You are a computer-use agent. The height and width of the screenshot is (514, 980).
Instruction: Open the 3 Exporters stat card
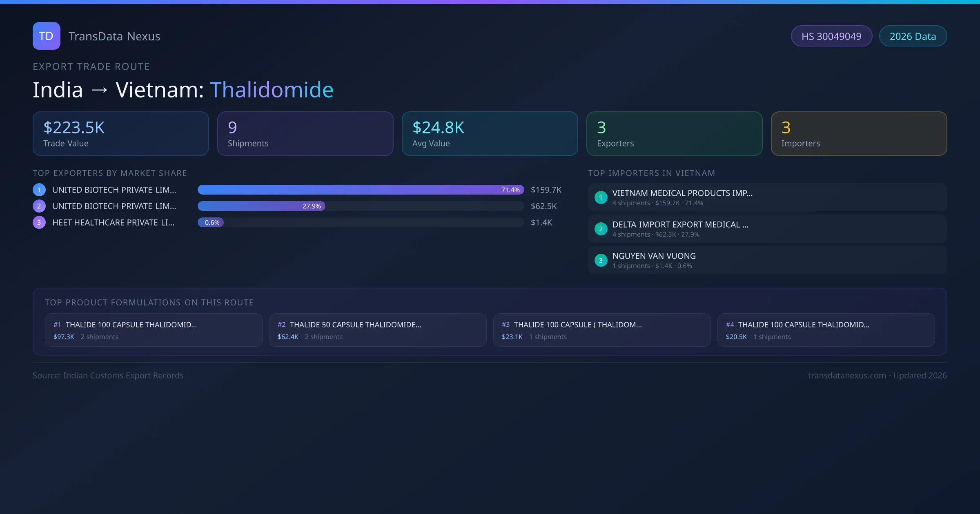674,134
